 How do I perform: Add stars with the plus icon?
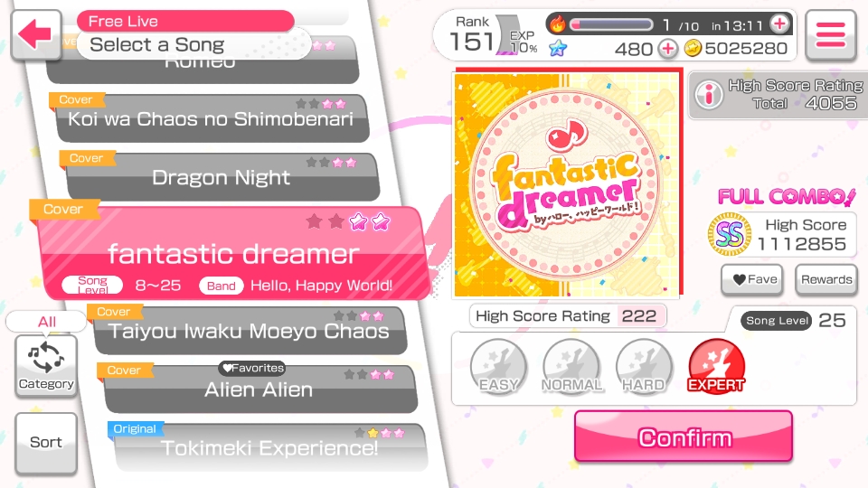tap(668, 49)
